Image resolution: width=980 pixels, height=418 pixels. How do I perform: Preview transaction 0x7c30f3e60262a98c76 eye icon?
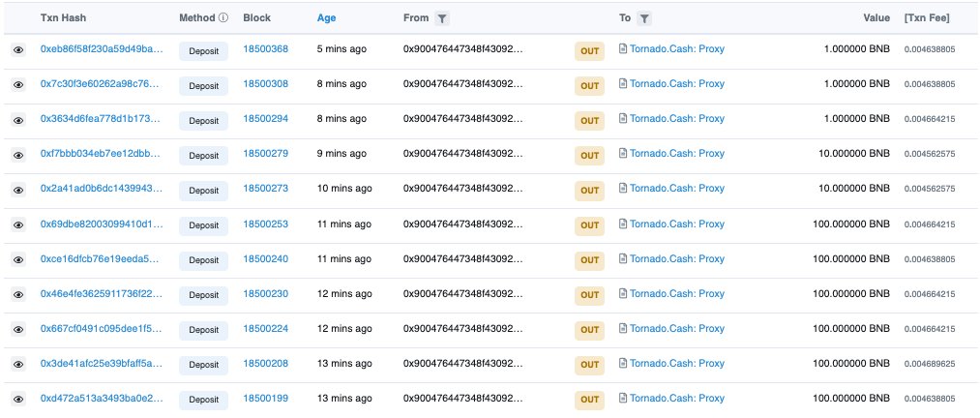[18, 85]
